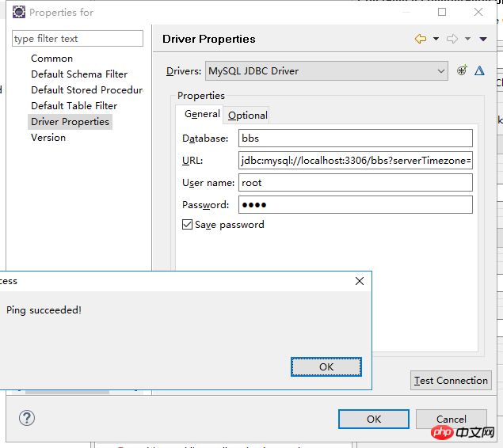The image size is (503, 448).
Task: Open the forward history dropdown arrow
Action: (x=467, y=39)
